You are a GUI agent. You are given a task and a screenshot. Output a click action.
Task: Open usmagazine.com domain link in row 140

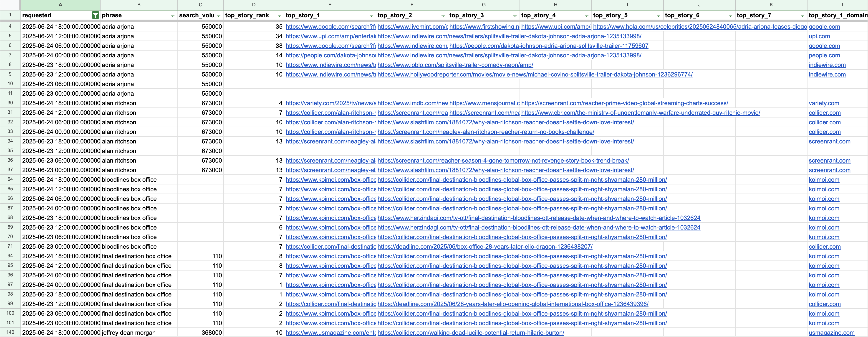coord(831,333)
